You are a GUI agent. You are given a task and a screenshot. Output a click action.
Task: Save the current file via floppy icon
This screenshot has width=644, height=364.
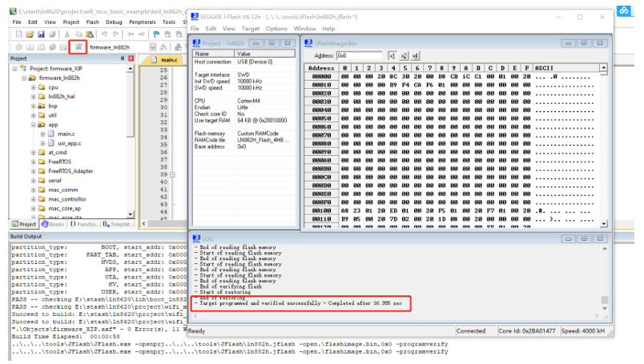[41, 34]
